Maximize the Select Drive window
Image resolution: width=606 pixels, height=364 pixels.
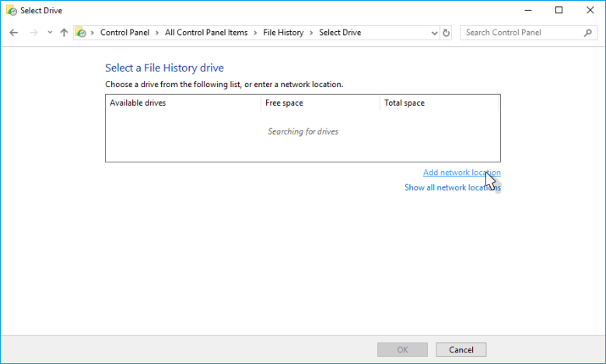point(559,10)
